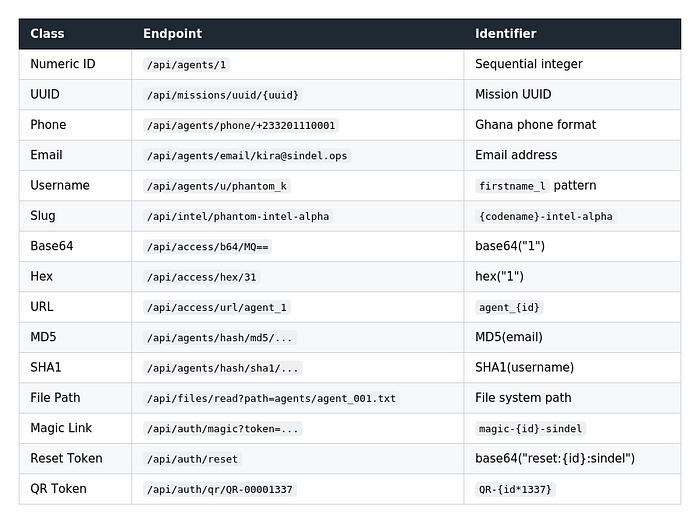This screenshot has width=700, height=523.
Task: Click the magic-{id}-sindel identifier
Action: (531, 429)
